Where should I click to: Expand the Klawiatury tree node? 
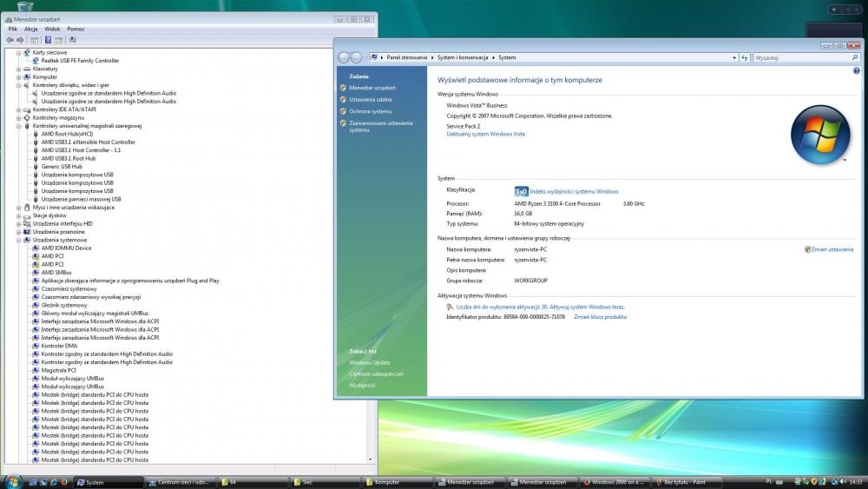(x=19, y=69)
